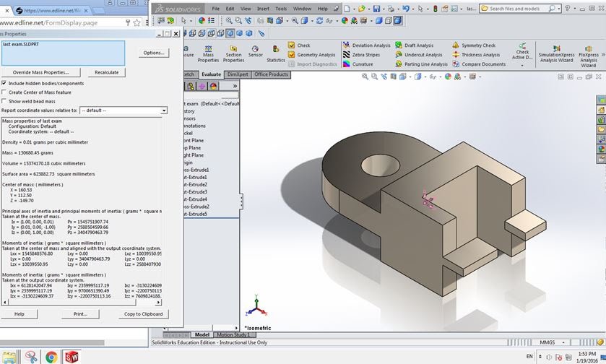The height and width of the screenshot is (364, 606).
Task: Click the Sensor tool icon
Action: (x=255, y=48)
